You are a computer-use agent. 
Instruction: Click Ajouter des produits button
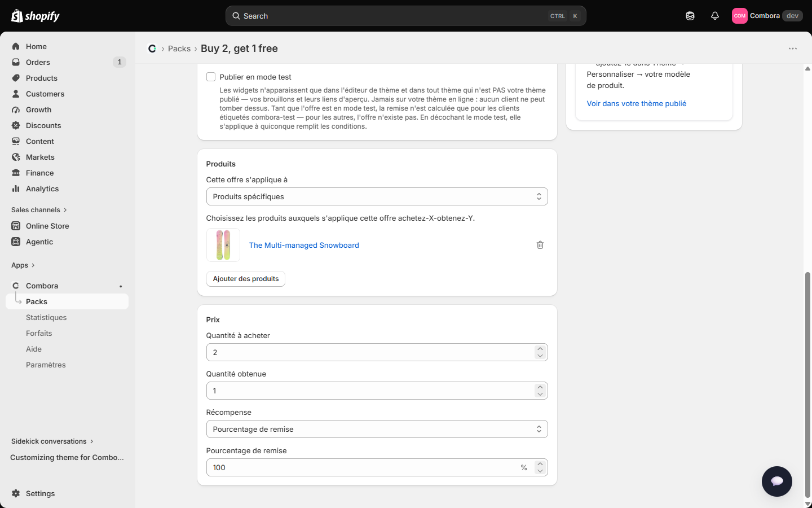pyautogui.click(x=246, y=279)
